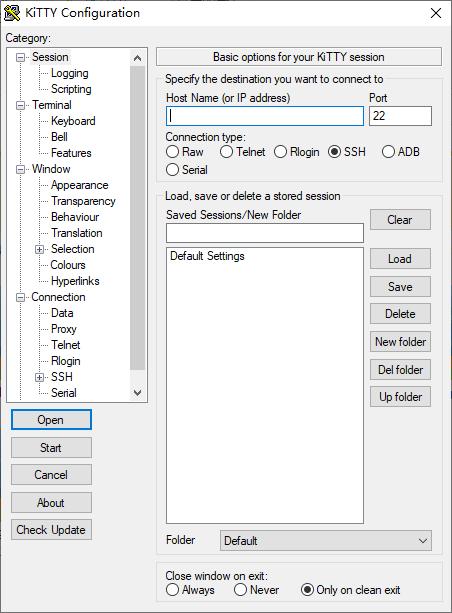Focus the Host Name input field
Image resolution: width=452 pixels, height=613 pixels.
click(x=265, y=116)
